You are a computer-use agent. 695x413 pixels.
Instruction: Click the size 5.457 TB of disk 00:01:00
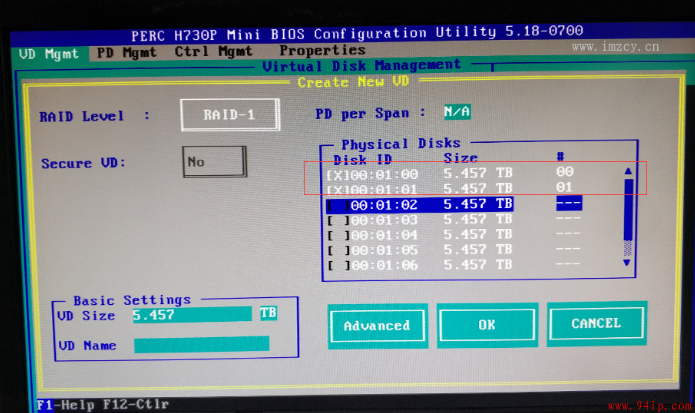tap(478, 173)
